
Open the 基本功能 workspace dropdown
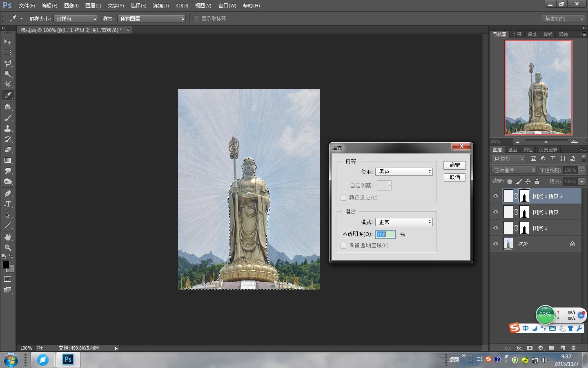(x=564, y=19)
